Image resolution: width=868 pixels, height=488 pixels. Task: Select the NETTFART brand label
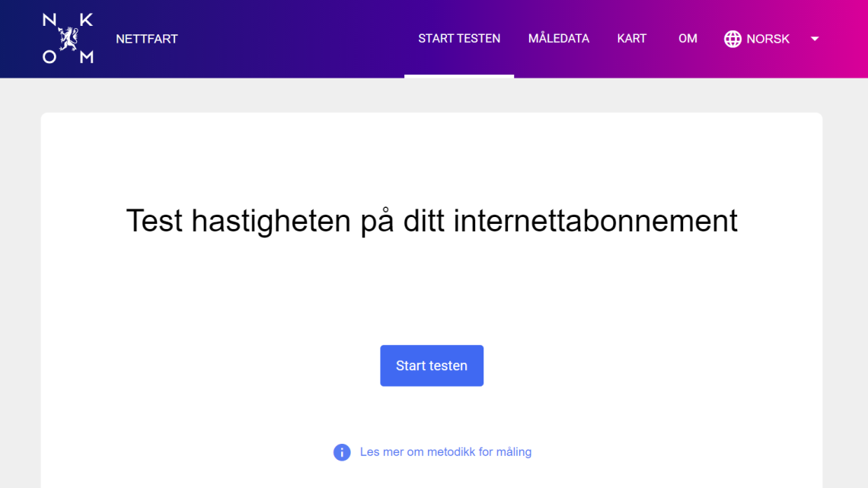click(146, 38)
